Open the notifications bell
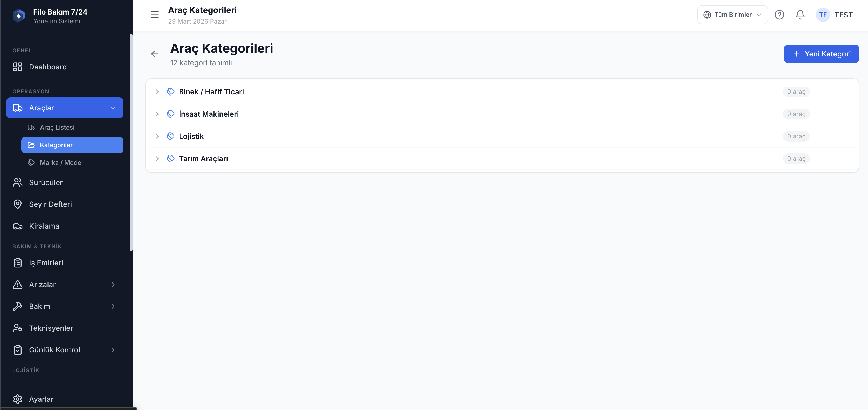 [800, 15]
